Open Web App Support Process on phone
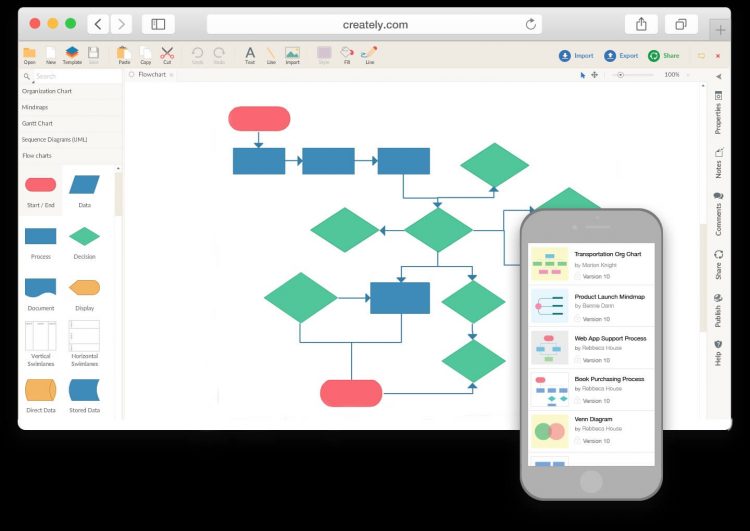This screenshot has height=531, width=750. pyautogui.click(x=591, y=348)
